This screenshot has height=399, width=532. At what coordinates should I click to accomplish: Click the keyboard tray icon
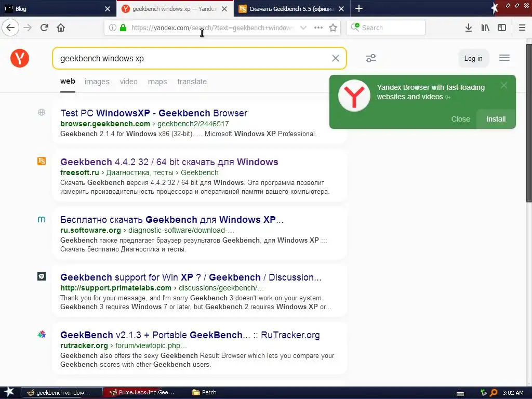(460, 393)
